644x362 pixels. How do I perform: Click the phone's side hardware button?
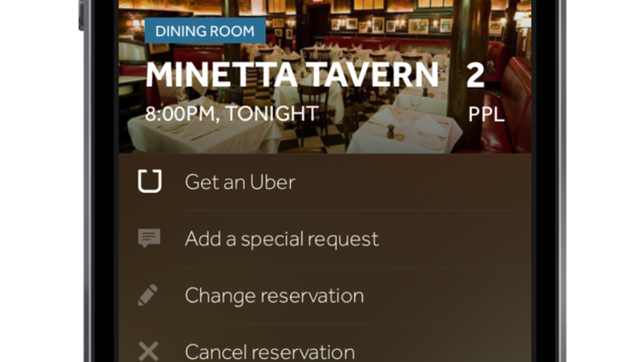(x=81, y=15)
